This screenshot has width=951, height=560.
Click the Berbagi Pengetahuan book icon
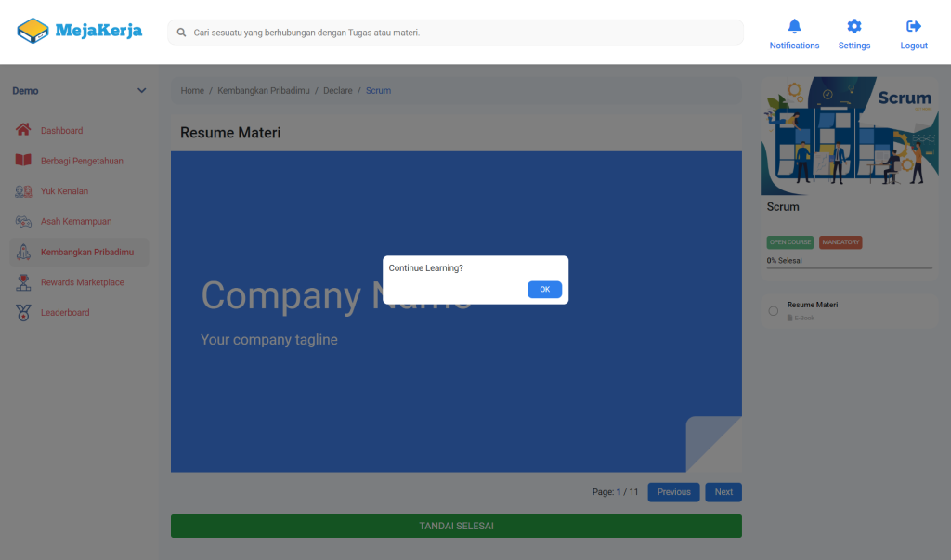tap(24, 161)
